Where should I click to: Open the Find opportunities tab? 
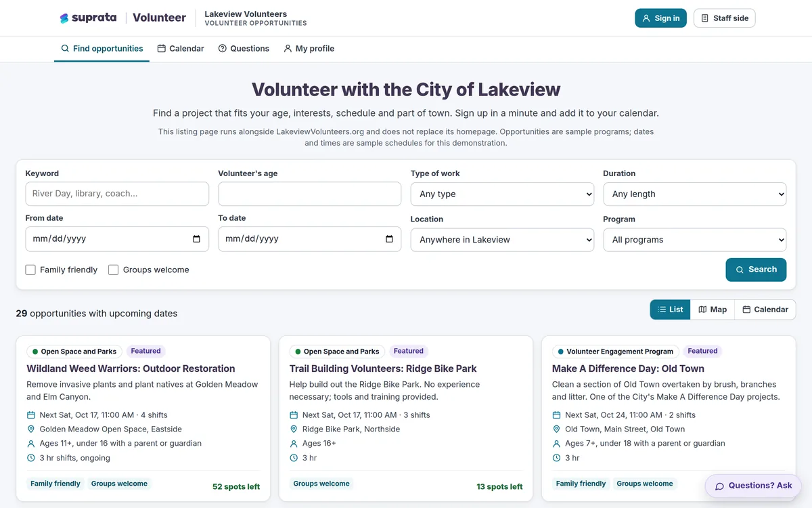pyautogui.click(x=101, y=49)
